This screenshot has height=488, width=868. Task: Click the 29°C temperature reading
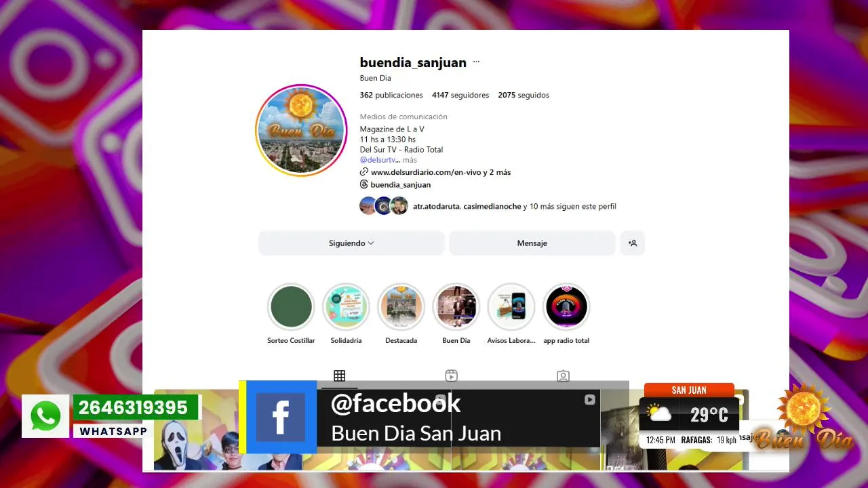[x=709, y=414]
